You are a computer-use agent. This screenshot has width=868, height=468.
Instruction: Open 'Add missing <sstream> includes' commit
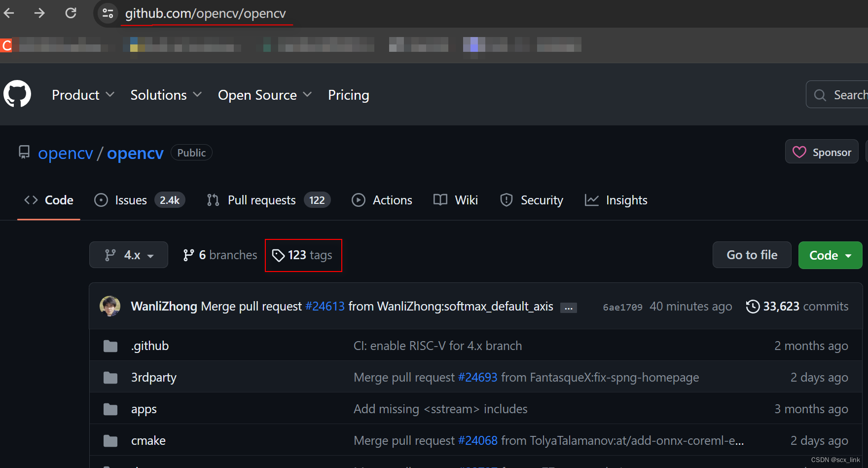[x=440, y=409]
